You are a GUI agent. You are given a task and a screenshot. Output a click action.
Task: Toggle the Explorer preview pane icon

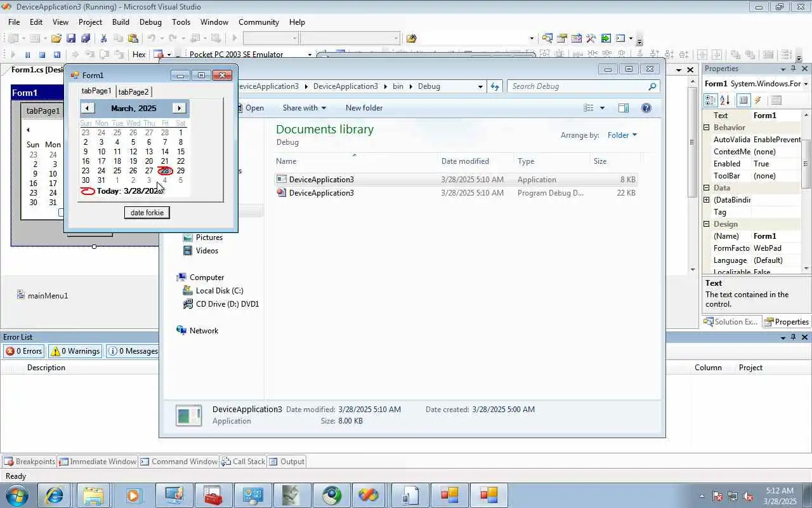[624, 108]
